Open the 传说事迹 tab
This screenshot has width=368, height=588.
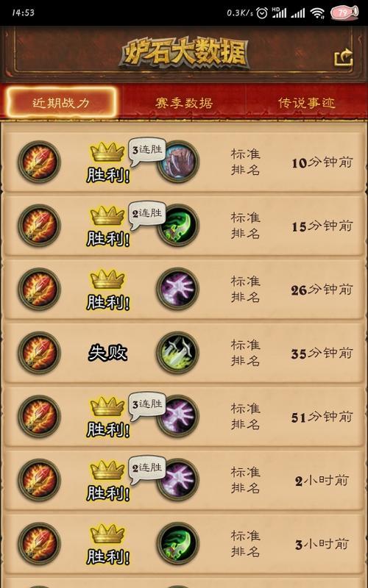[306, 103]
